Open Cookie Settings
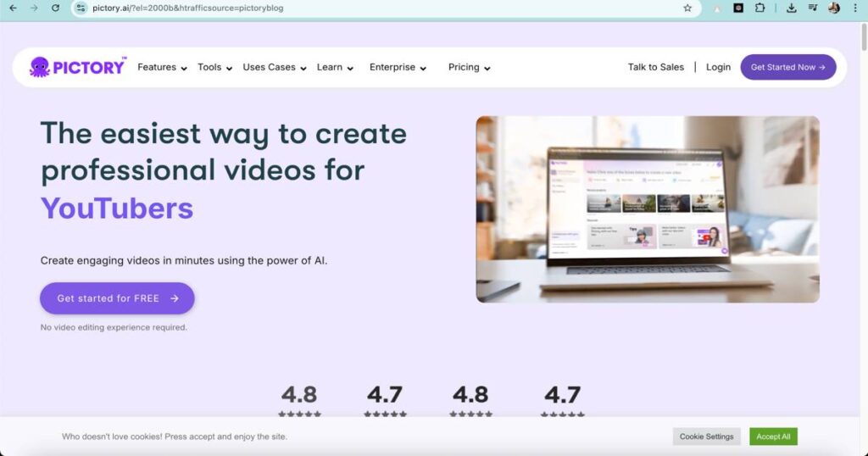The height and width of the screenshot is (456, 868). tap(706, 436)
